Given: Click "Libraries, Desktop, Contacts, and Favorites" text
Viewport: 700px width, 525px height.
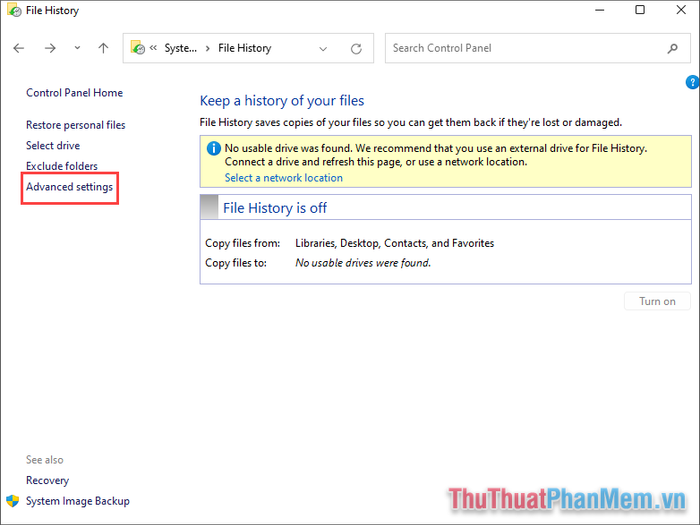Looking at the screenshot, I should point(395,243).
